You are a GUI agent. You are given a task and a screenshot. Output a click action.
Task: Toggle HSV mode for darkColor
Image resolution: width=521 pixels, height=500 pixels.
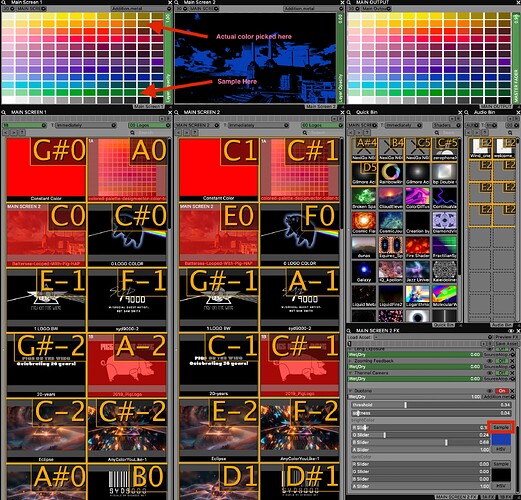pyautogui.click(x=501, y=486)
